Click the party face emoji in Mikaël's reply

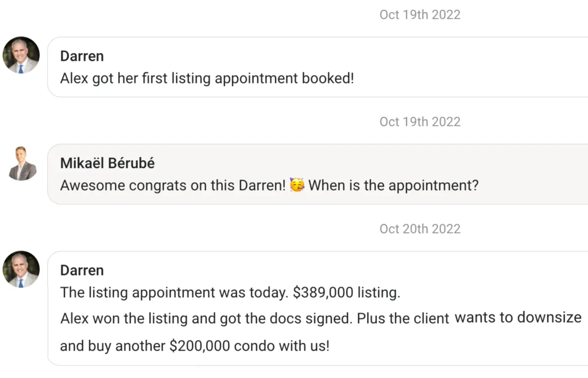296,186
